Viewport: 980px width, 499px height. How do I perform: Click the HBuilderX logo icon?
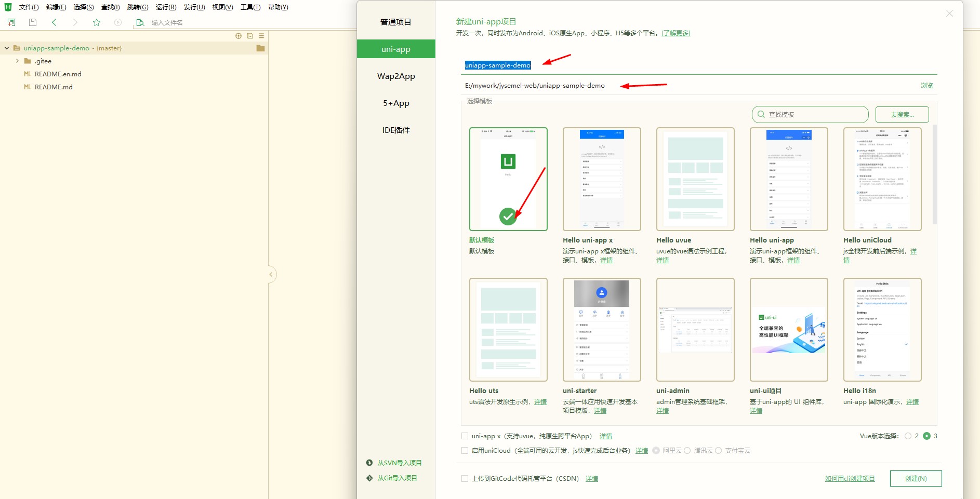(x=8, y=7)
